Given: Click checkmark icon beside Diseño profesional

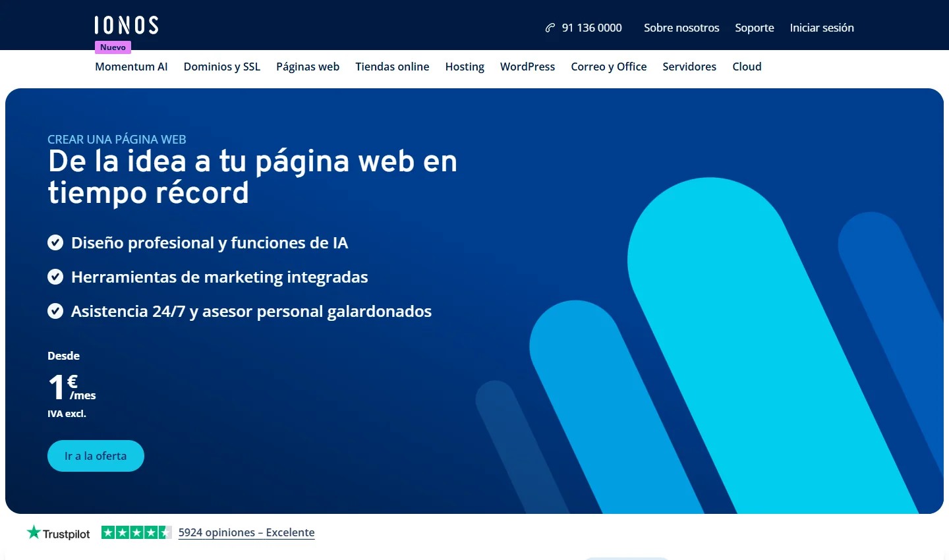Looking at the screenshot, I should (x=55, y=243).
